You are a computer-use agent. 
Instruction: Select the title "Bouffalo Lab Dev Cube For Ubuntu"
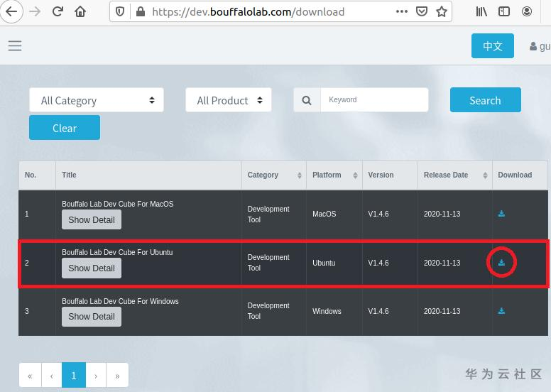click(x=117, y=252)
